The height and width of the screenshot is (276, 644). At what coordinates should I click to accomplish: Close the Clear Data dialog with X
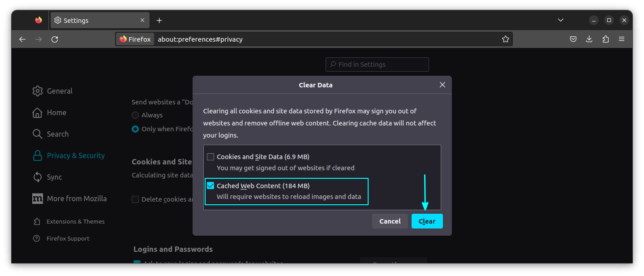(442, 85)
